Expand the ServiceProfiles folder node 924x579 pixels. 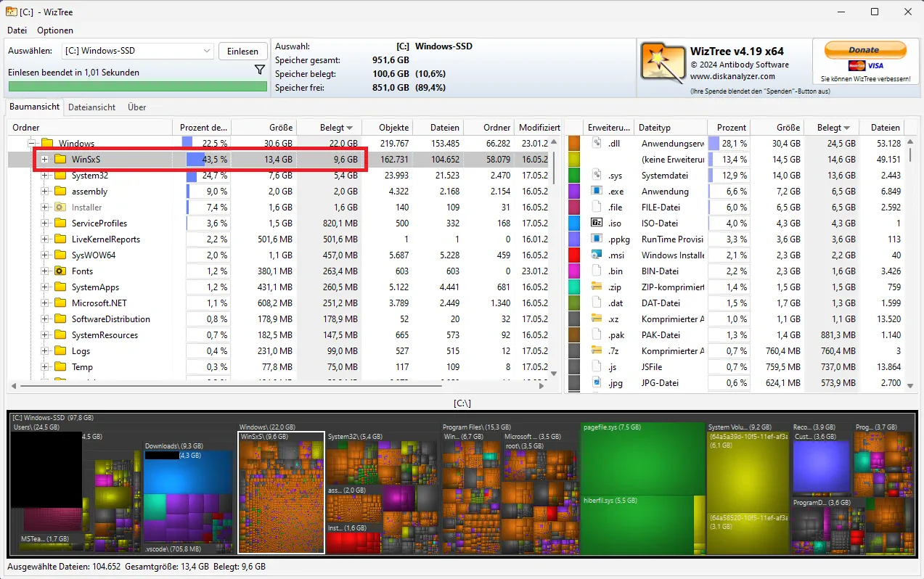coord(45,223)
